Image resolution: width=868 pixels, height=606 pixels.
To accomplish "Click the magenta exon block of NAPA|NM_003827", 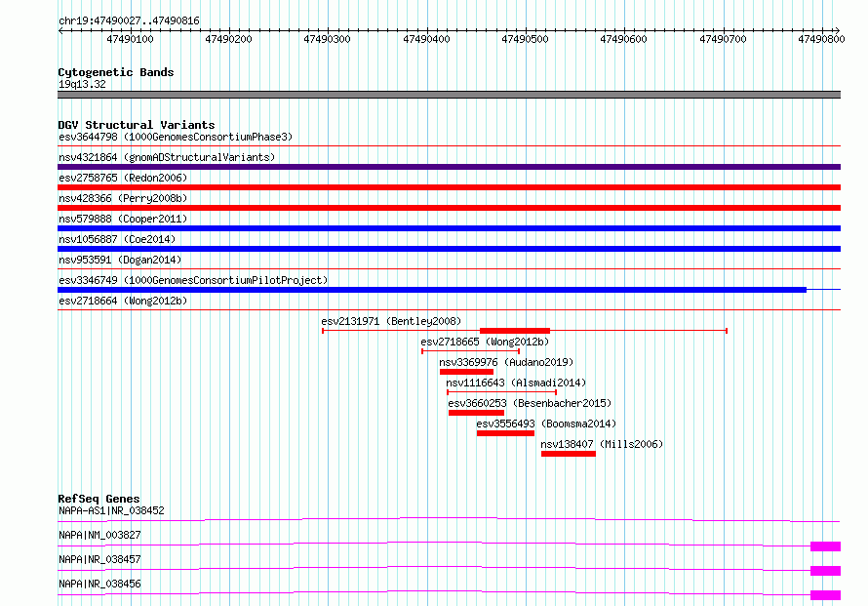I will 825,546.
